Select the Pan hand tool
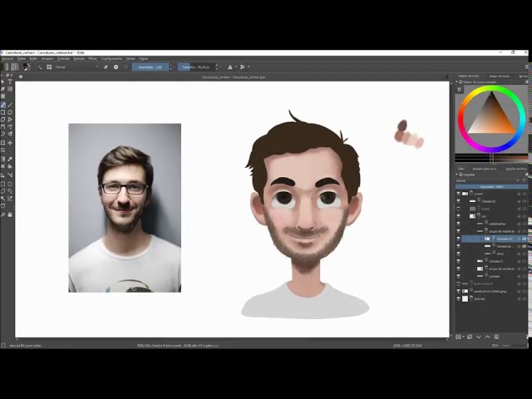 coord(10,214)
